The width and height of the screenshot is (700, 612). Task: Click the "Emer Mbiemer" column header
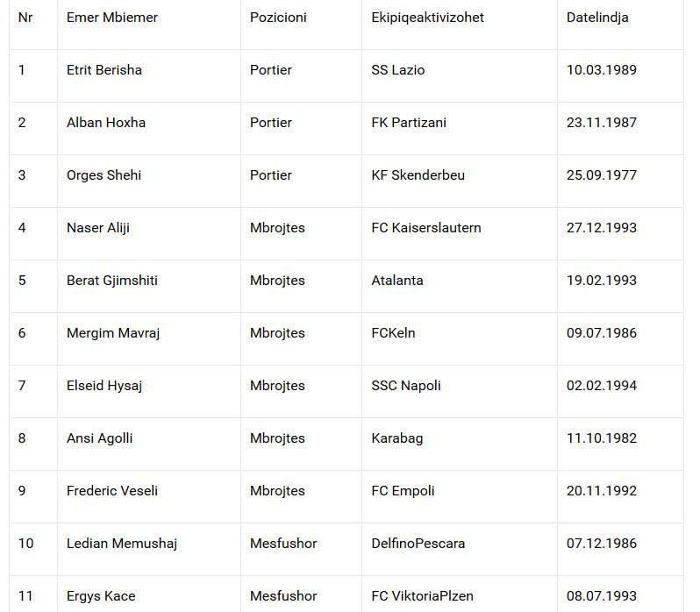tap(112, 18)
